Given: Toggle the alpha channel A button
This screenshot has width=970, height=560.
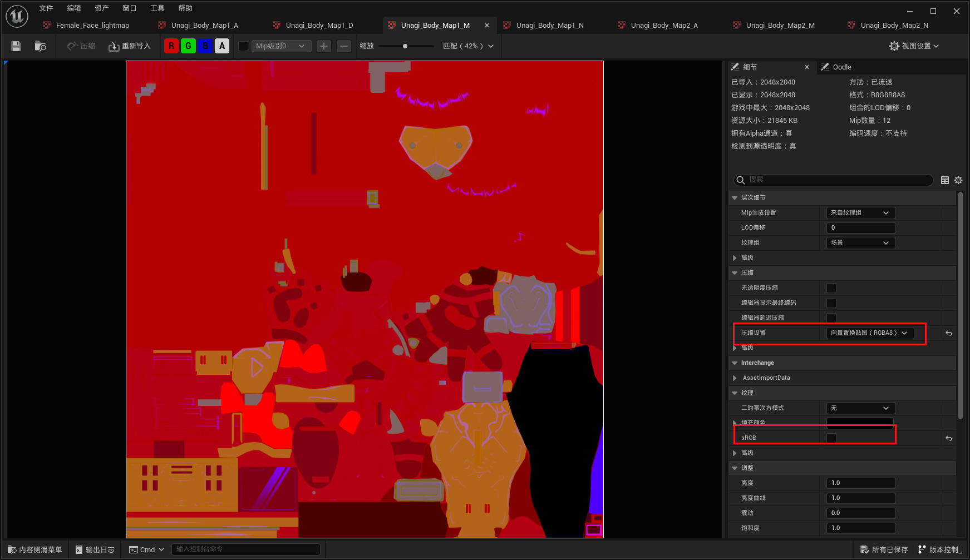Looking at the screenshot, I should tap(222, 46).
